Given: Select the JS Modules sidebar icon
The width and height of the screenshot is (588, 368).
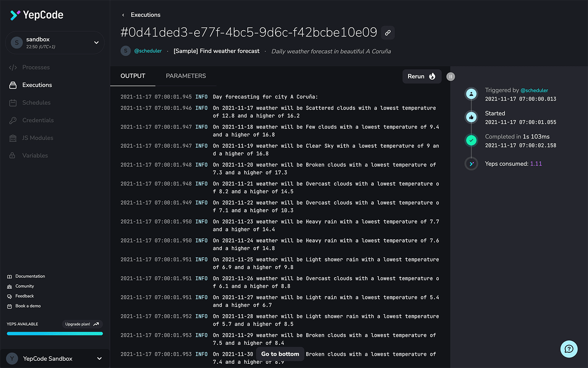Looking at the screenshot, I should [x=13, y=138].
